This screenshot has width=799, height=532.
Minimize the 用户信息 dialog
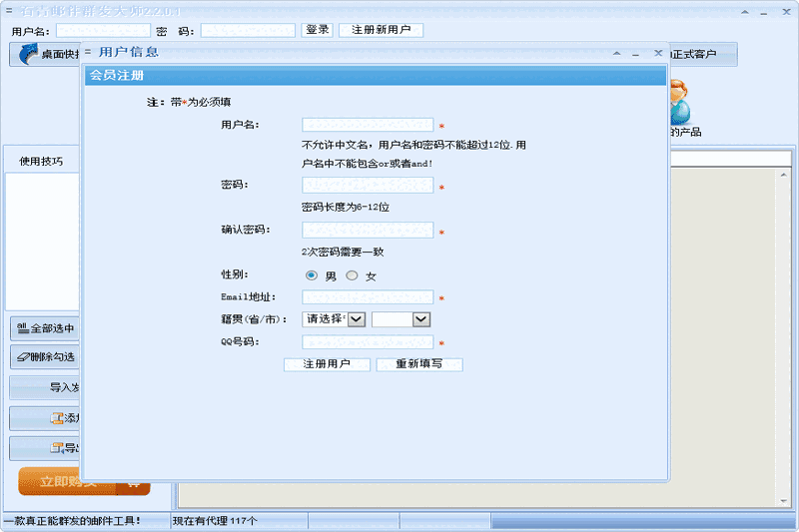(x=635, y=54)
